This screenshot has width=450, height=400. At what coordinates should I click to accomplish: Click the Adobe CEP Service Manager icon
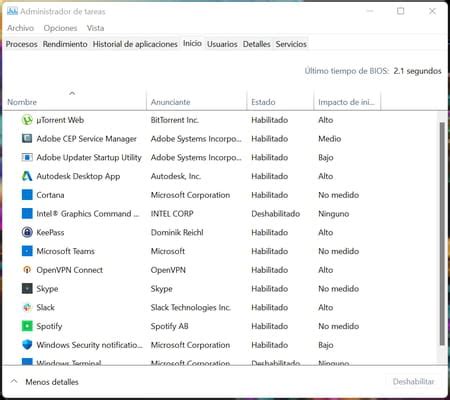coord(27,138)
